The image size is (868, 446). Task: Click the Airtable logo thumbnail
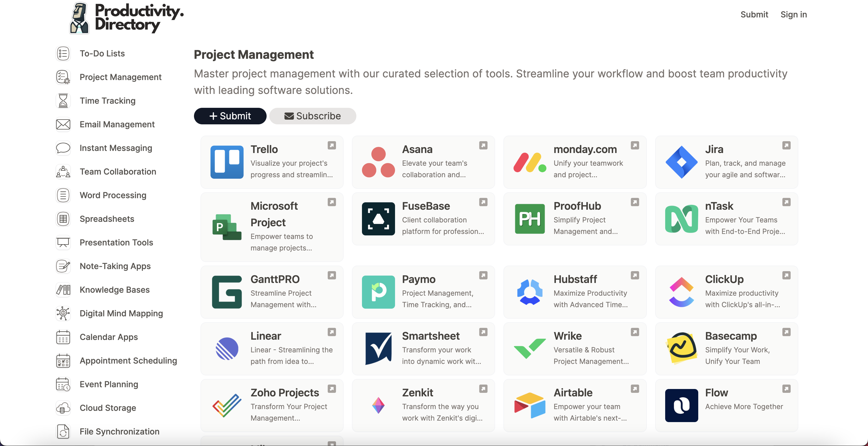pos(530,405)
